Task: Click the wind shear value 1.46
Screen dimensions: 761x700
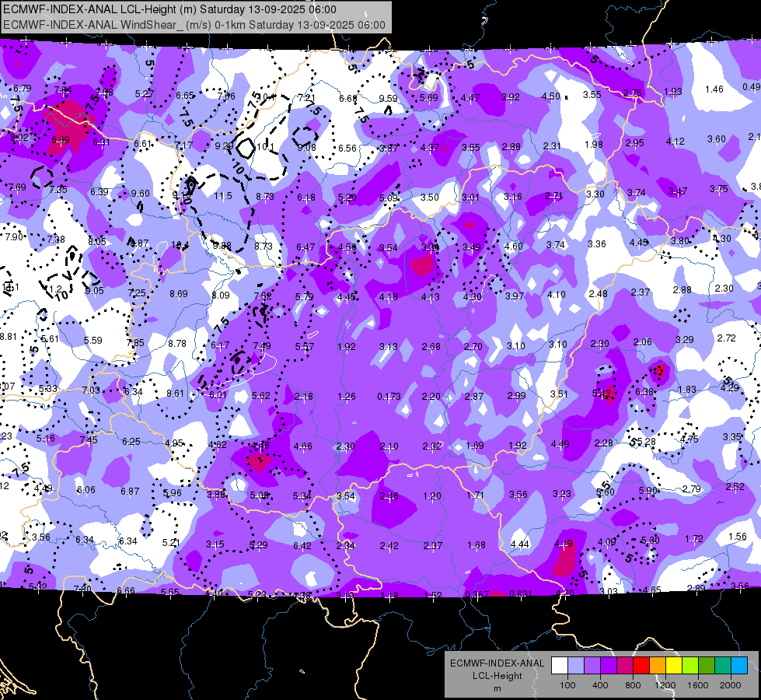Action: pyautogui.click(x=714, y=89)
